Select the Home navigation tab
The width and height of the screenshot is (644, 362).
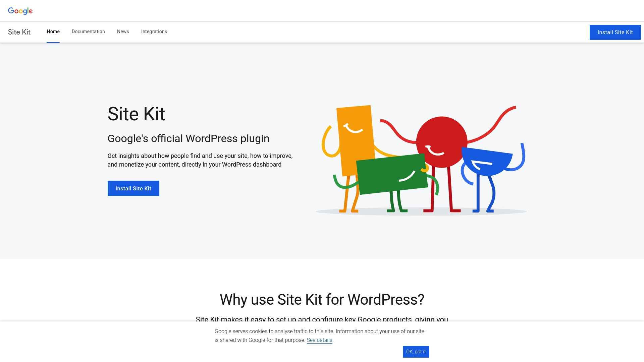click(53, 32)
